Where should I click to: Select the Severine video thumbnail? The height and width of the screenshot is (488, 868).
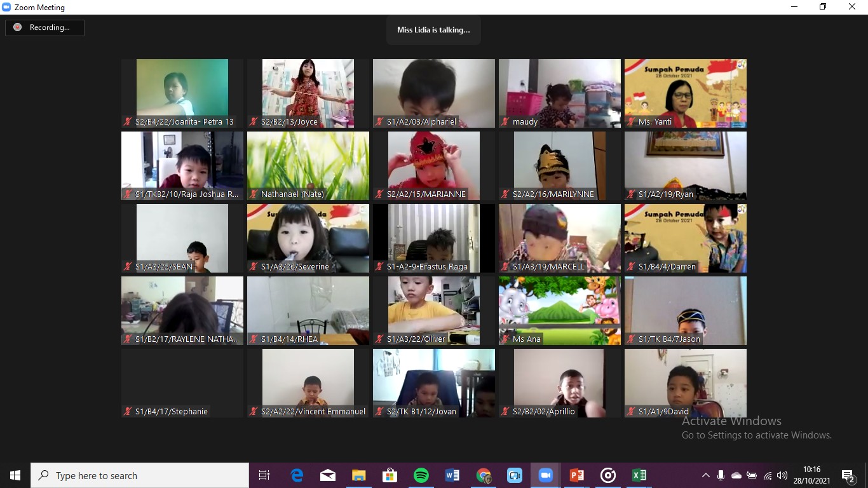(308, 238)
